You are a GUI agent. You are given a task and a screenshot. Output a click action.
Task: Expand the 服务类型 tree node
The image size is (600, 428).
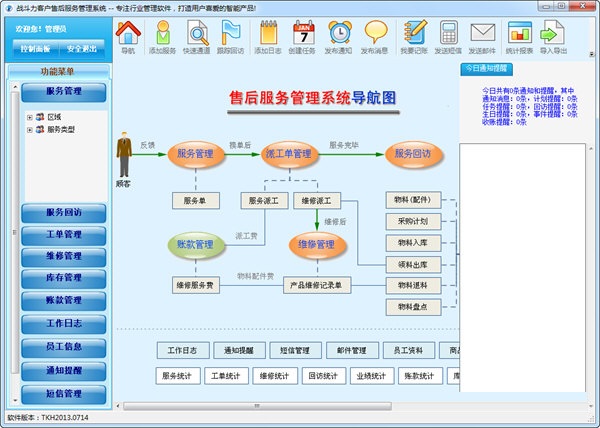(x=29, y=130)
